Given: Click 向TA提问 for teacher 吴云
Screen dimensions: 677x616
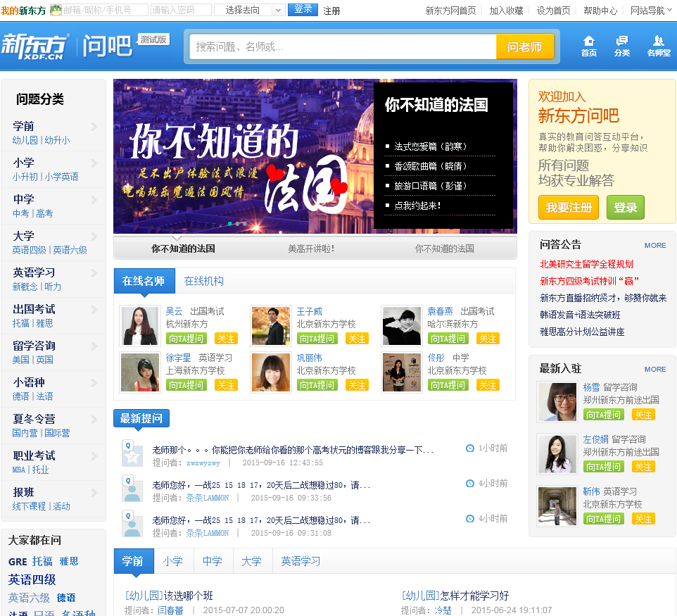Looking at the screenshot, I should coord(186,339).
